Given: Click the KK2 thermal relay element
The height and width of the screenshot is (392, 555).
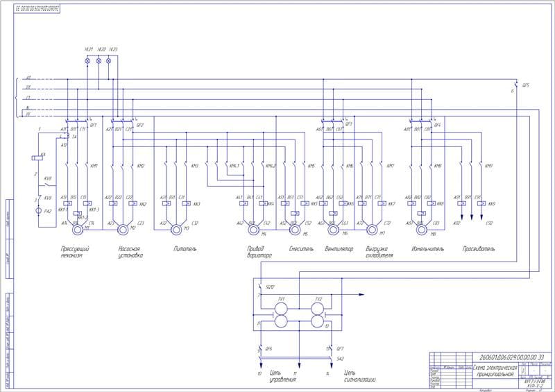Looking at the screenshot, I should point(133,203).
